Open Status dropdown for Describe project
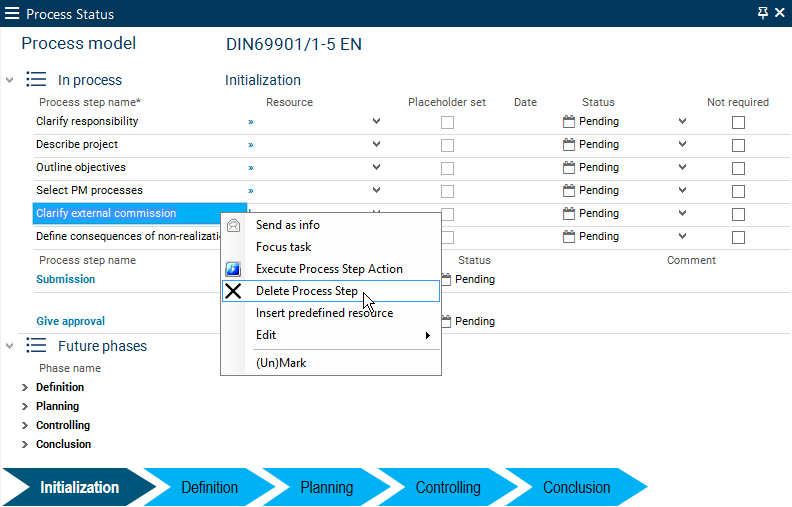 683,144
